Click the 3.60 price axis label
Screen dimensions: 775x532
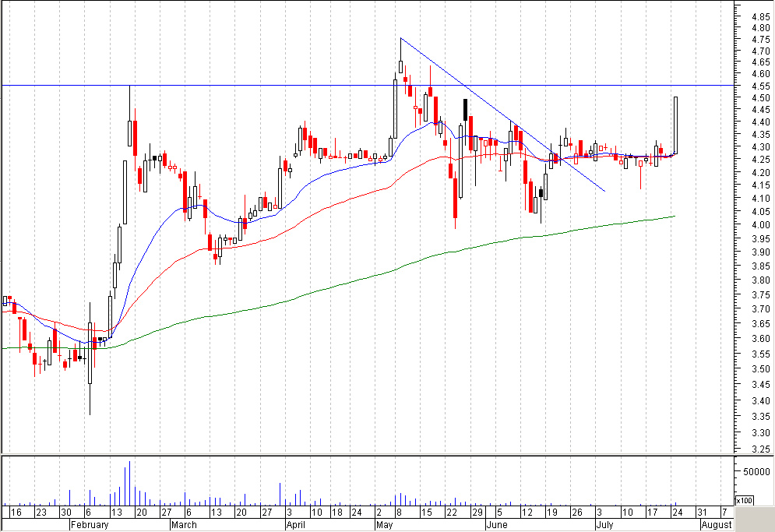coord(760,339)
